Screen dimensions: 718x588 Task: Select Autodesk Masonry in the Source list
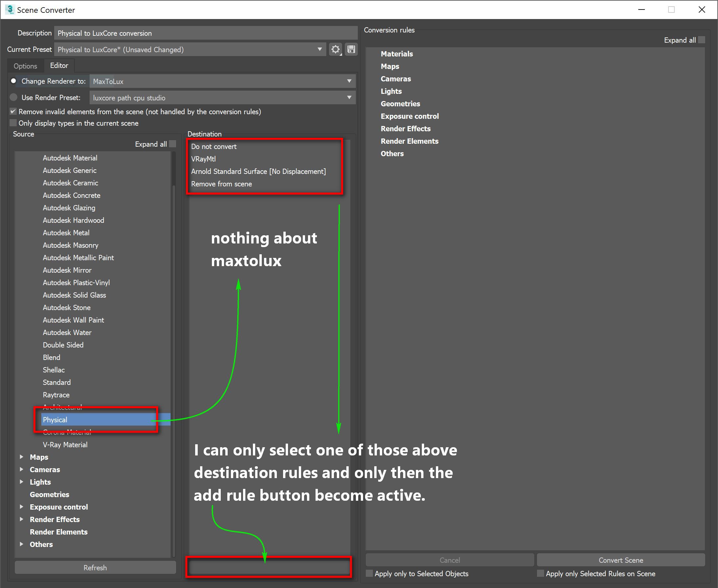click(71, 245)
